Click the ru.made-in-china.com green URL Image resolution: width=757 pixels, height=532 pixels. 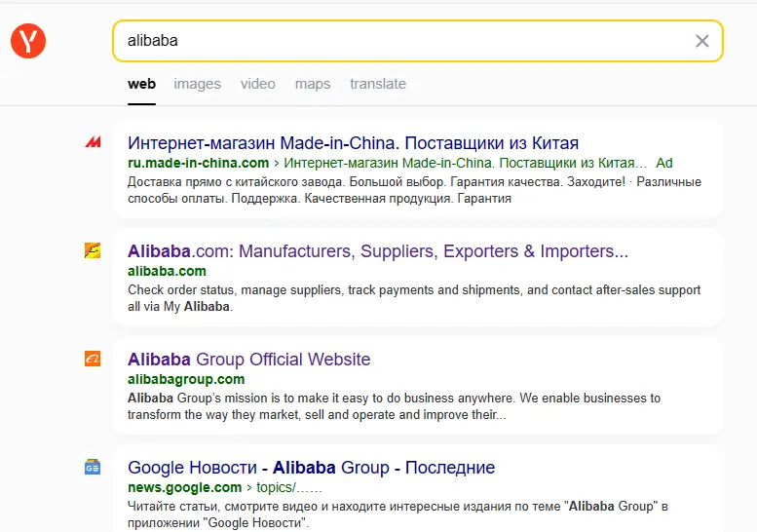pos(199,163)
